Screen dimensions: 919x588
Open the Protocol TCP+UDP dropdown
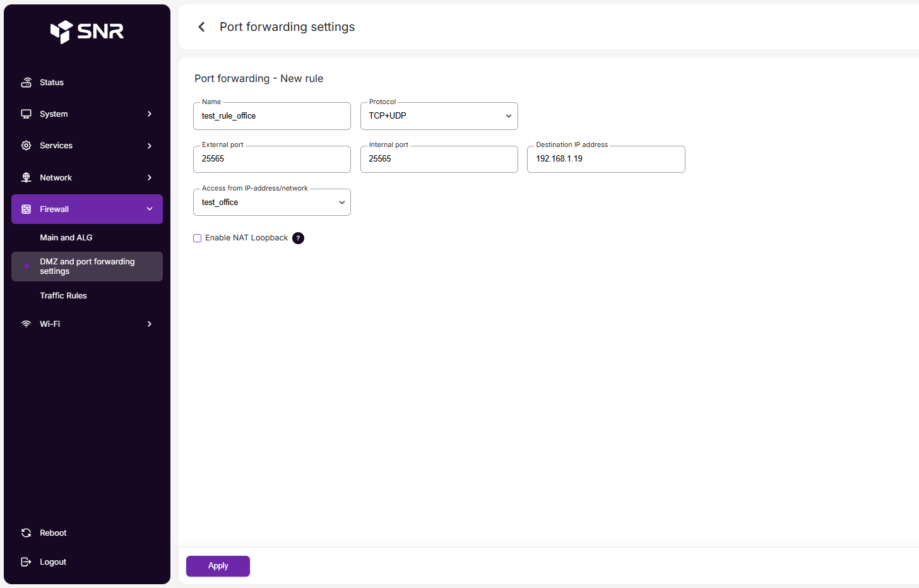pos(439,116)
